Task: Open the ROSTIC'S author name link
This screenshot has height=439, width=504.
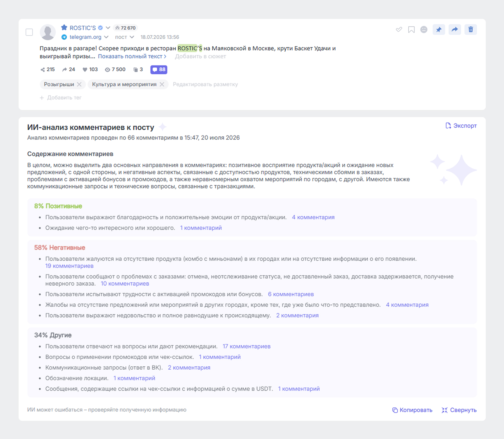Action: pyautogui.click(x=83, y=28)
